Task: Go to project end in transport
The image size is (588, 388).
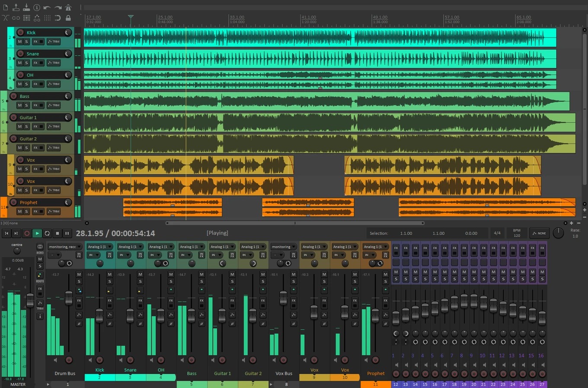Action: (16, 233)
